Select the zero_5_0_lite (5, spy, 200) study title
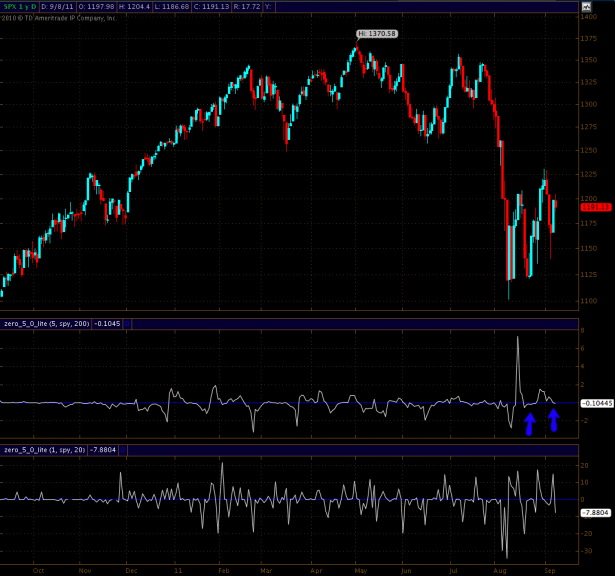Image resolution: width=615 pixels, height=576 pixels. [x=47, y=324]
